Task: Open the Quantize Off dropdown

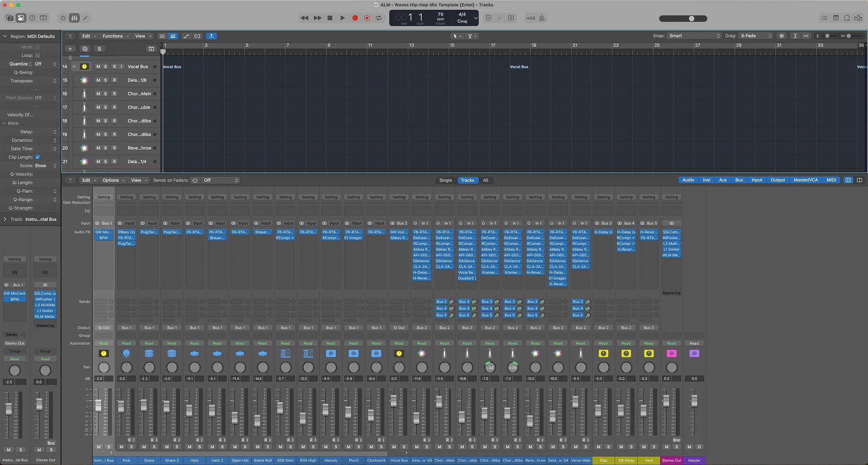Action: [46, 64]
